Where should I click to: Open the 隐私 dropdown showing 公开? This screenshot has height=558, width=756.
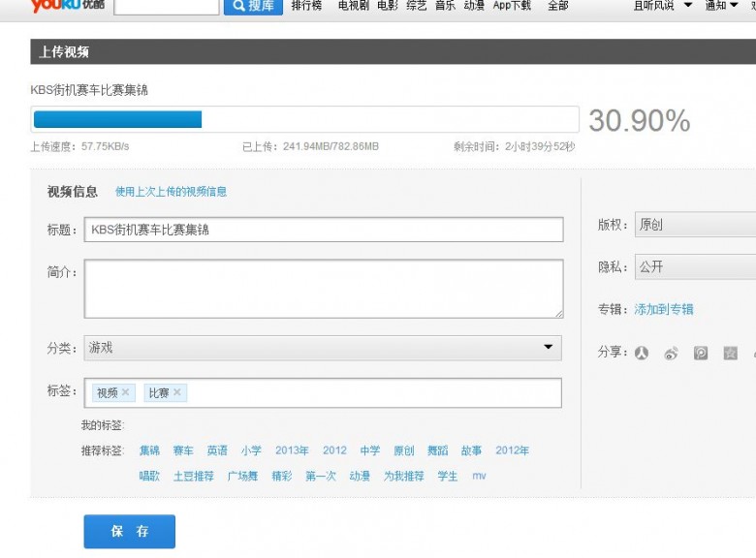[x=694, y=267]
